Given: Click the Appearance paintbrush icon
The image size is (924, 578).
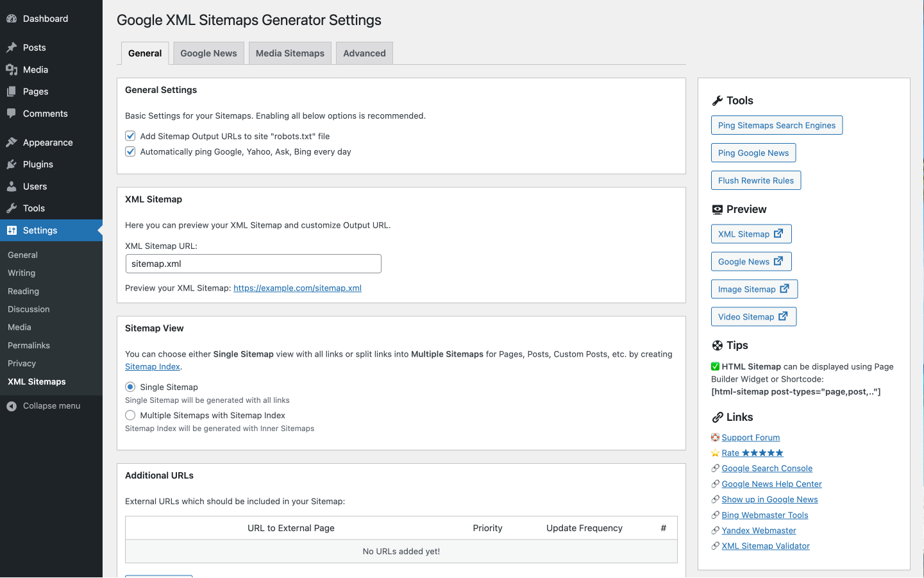Looking at the screenshot, I should point(12,142).
